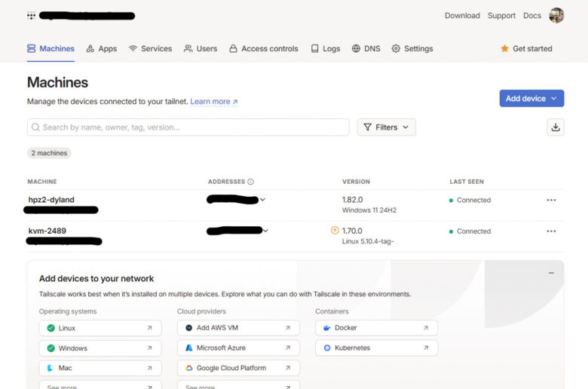Viewport: 588px width, 389px height.
Task: Click the AWS logo icon
Action: (x=189, y=328)
